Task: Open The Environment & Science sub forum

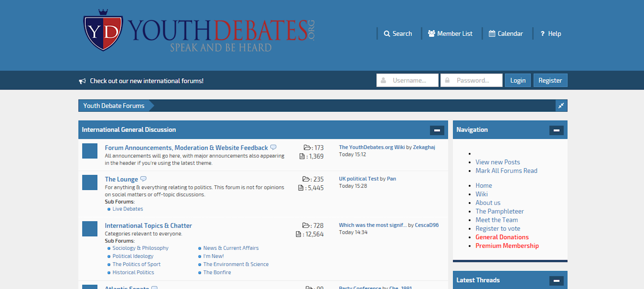Action: pyautogui.click(x=236, y=264)
